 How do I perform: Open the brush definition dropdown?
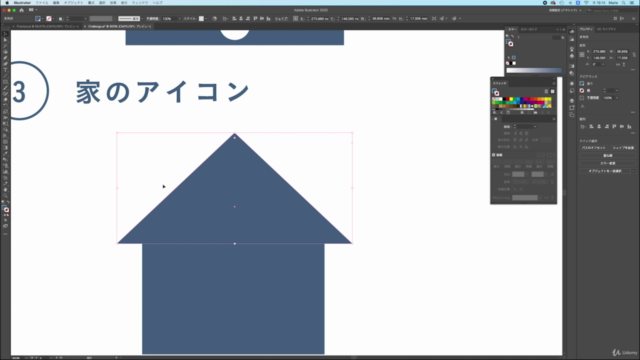click(x=142, y=18)
